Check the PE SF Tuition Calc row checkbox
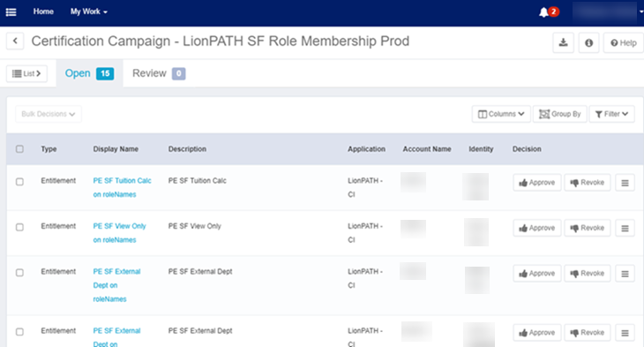 [x=19, y=182]
